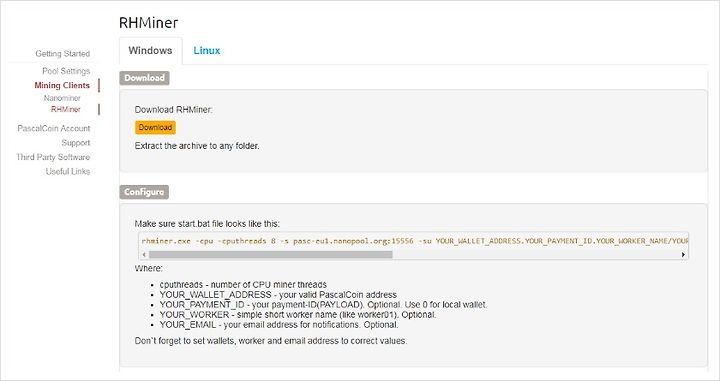Open Third Party Software link
The width and height of the screenshot is (720, 381).
point(53,157)
